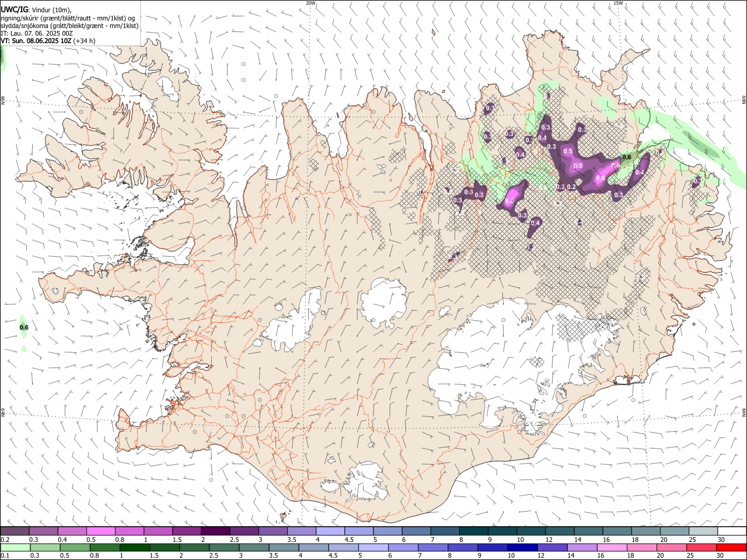Click the 'slydda/snjókoma' legend description line
This screenshot has width=747, height=560.
(69, 26)
